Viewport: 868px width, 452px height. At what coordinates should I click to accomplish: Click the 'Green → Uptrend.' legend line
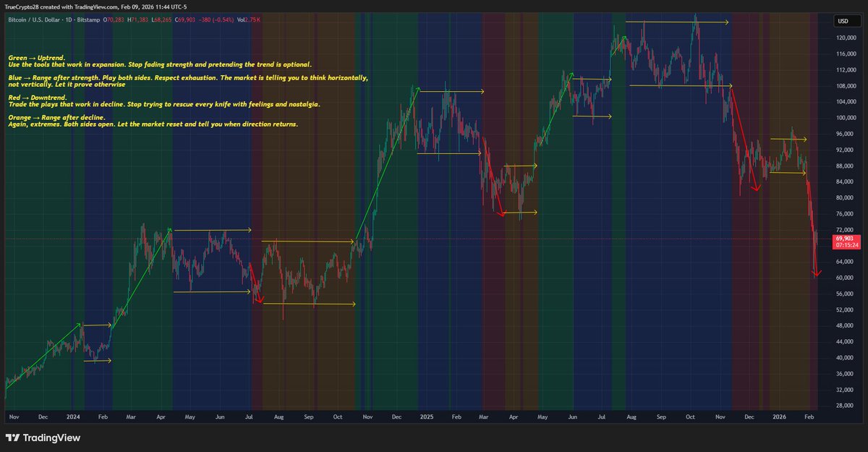click(37, 57)
